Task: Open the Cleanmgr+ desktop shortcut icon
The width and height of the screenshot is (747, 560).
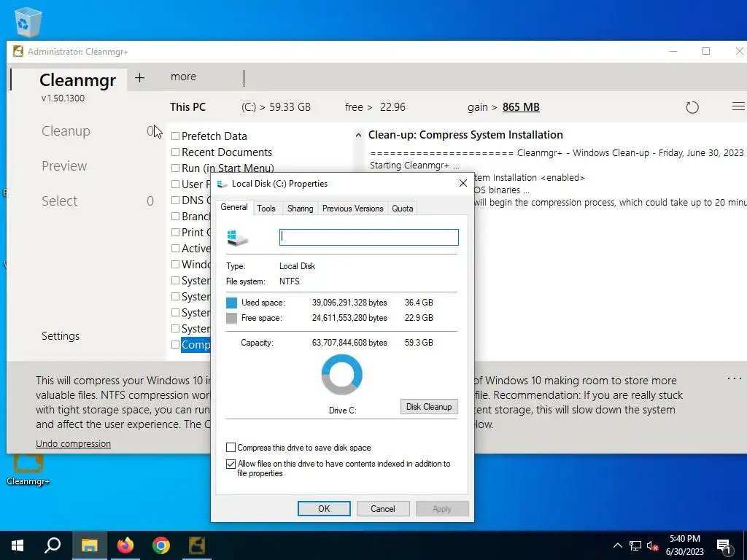Action: click(x=28, y=469)
